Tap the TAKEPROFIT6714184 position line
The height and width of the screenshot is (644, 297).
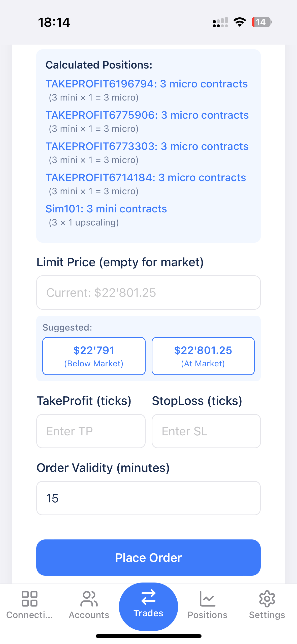click(x=146, y=178)
